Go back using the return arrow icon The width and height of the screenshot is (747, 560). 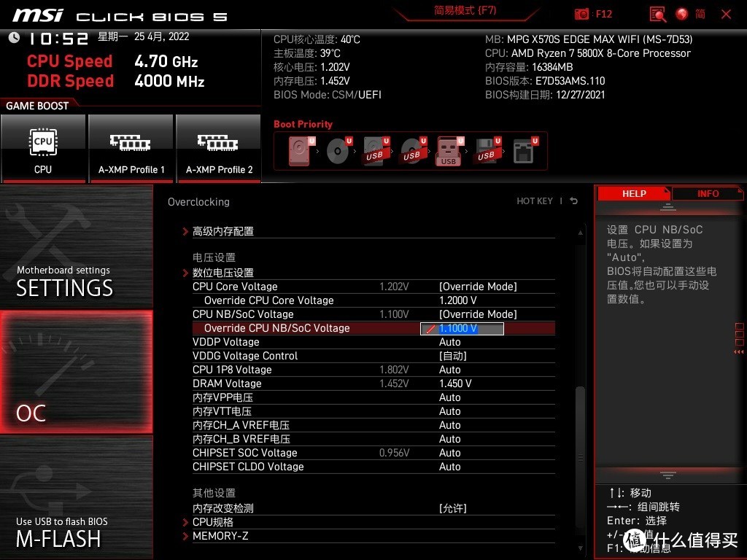click(574, 201)
